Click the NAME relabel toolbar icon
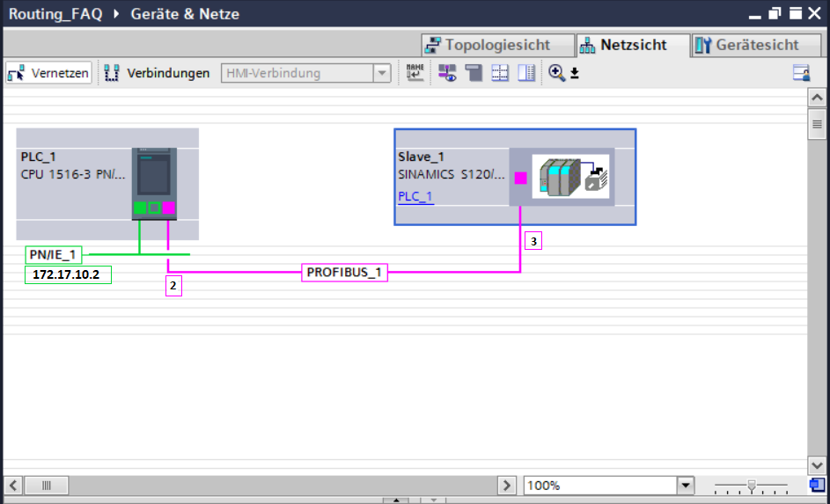Image resolution: width=830 pixels, height=504 pixels. pyautogui.click(x=415, y=72)
